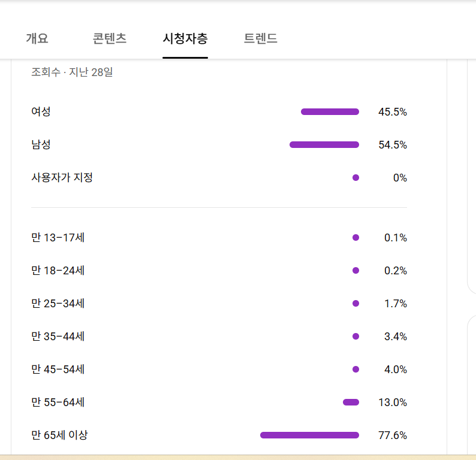Click the 만 65세 이상 purple bar
This screenshot has height=460, width=476.
309,435
